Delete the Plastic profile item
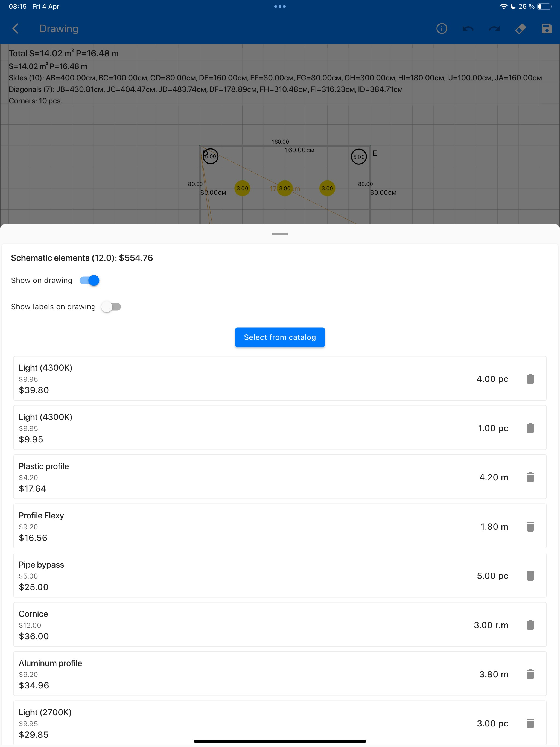Image resolution: width=560 pixels, height=747 pixels. (530, 477)
